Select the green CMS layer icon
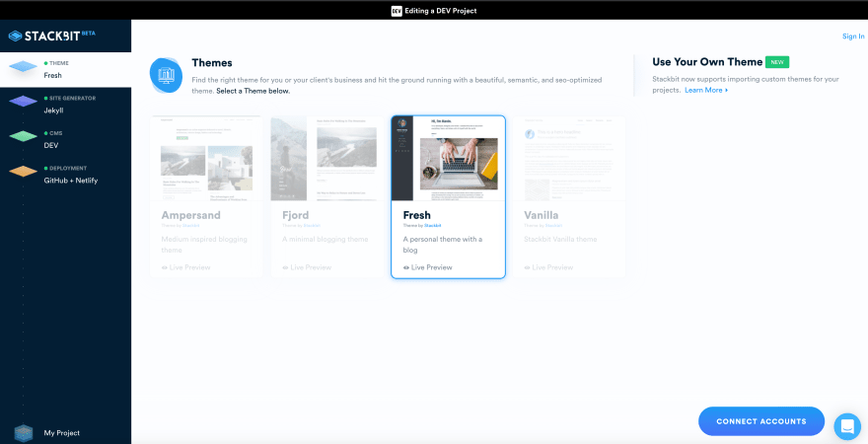The width and height of the screenshot is (868, 444). tap(23, 136)
